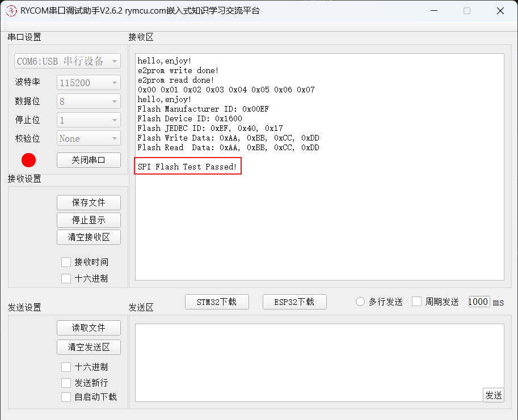The width and height of the screenshot is (518, 420).
Task: Click the red serial connection status indicator
Action: click(x=28, y=160)
